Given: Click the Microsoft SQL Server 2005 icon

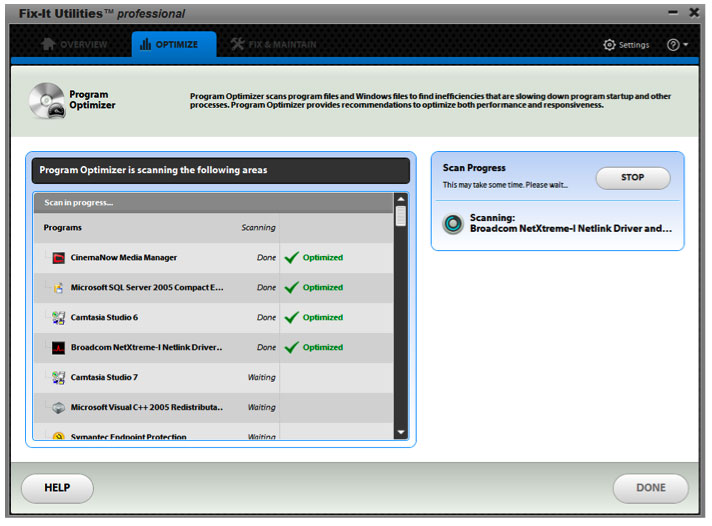Looking at the screenshot, I should coord(59,288).
